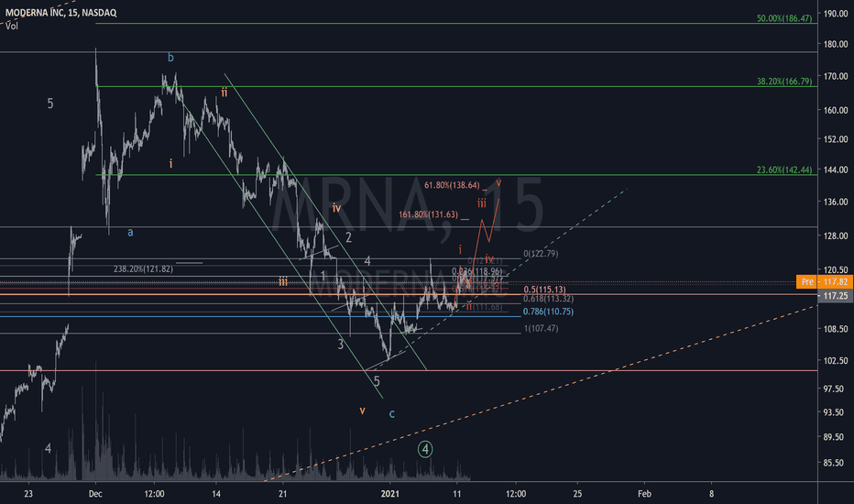Click the 23.60%(142.44) Fibonacci label
Image resolution: width=854 pixels, height=504 pixels.
pyautogui.click(x=783, y=170)
